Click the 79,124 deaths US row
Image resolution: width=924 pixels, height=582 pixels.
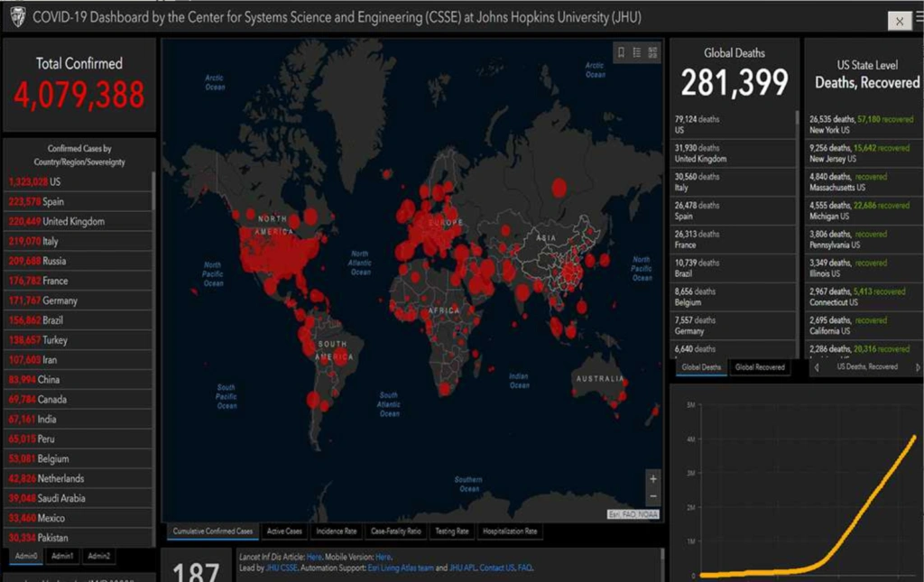pos(733,125)
